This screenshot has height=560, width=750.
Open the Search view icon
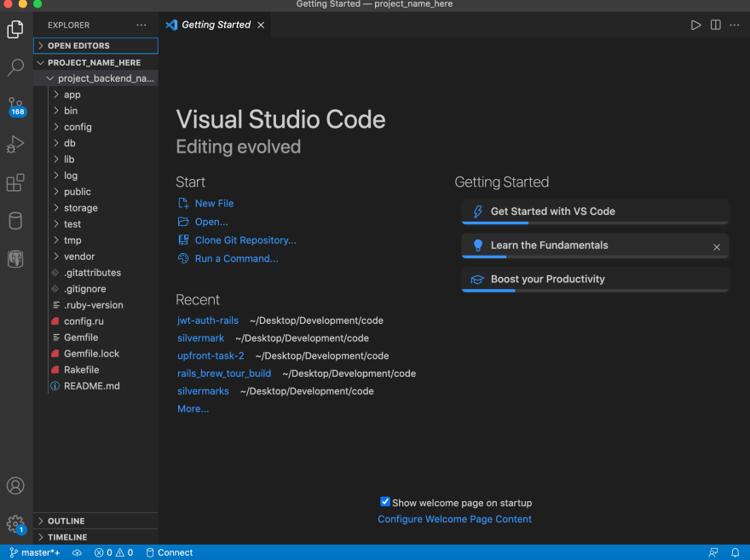15,67
